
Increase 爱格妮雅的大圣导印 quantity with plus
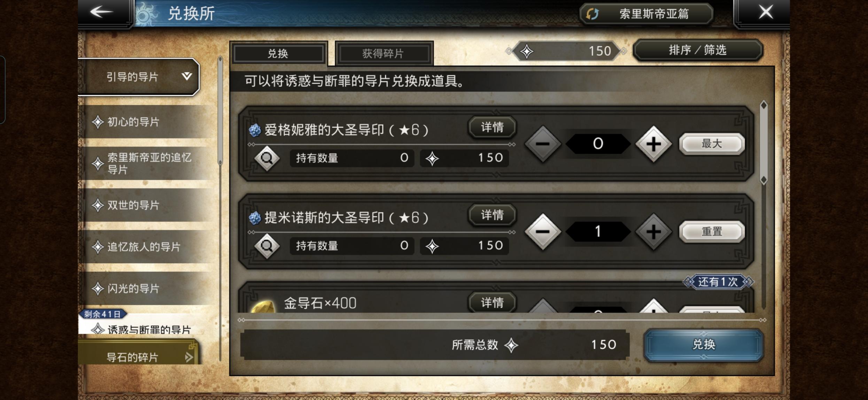[653, 144]
